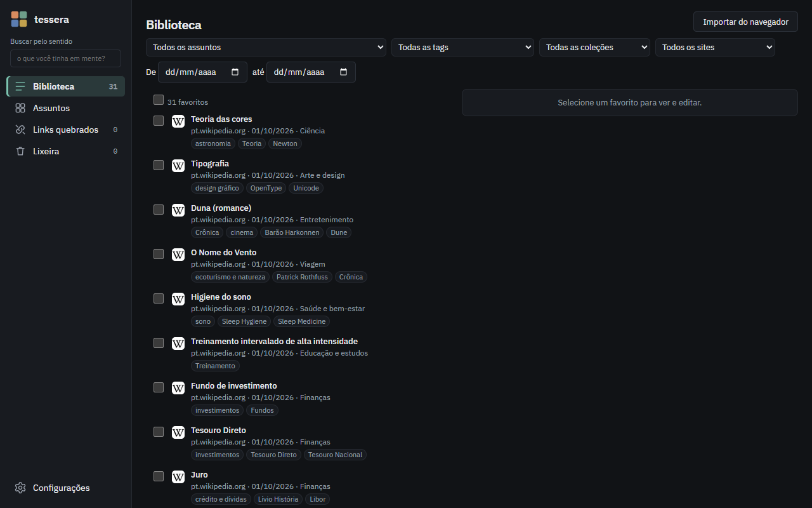
Task: Click the 'Barão Harkonnen' tag chip
Action: tap(292, 232)
